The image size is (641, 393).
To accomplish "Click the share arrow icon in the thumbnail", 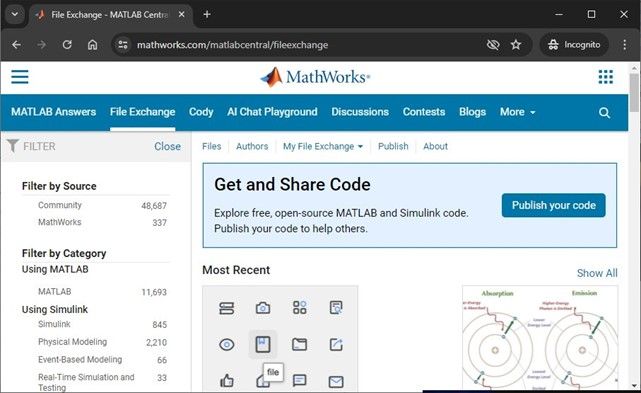I will [336, 344].
